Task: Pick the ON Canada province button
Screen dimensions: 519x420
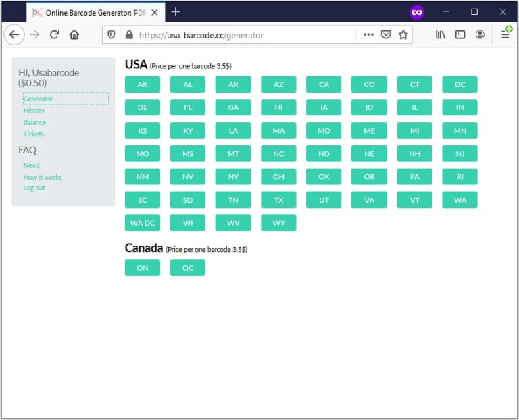Action: pyautogui.click(x=143, y=268)
